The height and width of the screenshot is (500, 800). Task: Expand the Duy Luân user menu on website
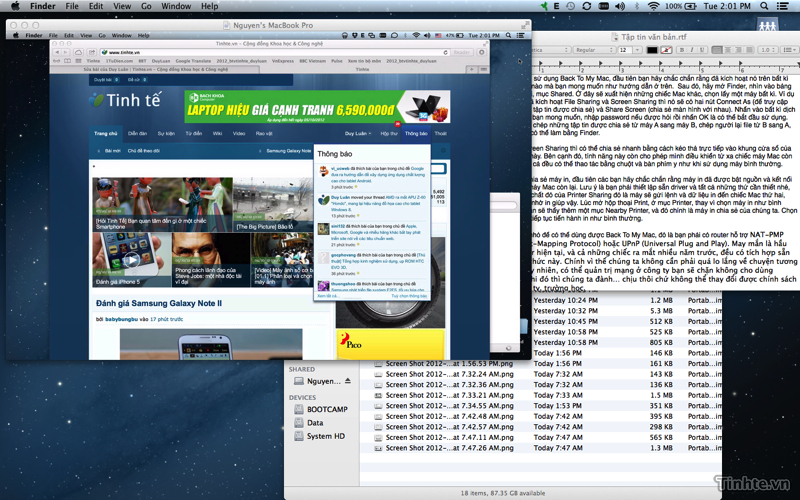click(357, 133)
